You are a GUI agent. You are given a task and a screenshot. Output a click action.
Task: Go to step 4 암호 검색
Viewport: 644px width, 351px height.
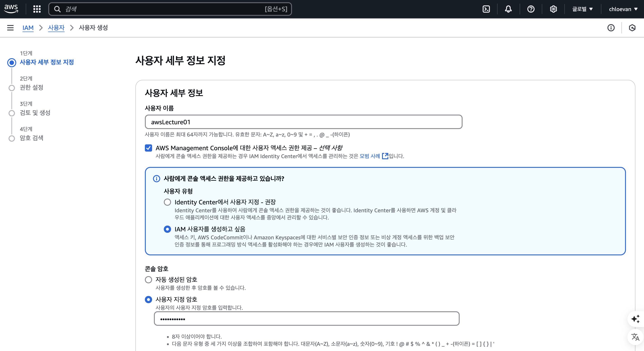(x=32, y=138)
